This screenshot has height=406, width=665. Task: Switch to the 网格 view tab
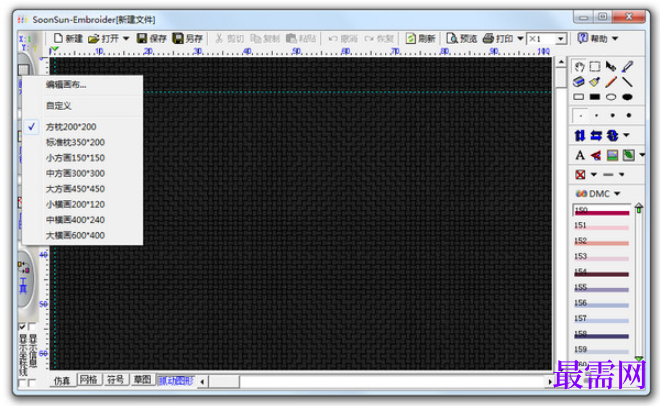[89, 379]
